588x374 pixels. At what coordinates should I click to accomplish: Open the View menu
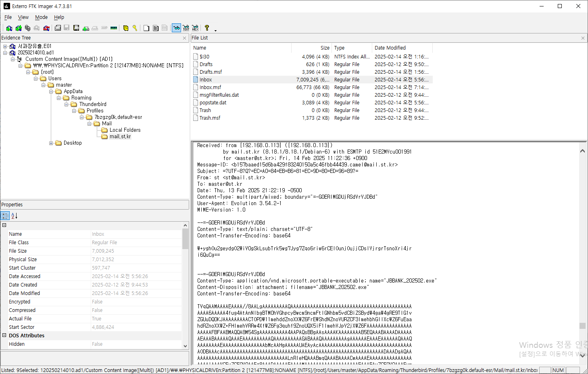[23, 17]
